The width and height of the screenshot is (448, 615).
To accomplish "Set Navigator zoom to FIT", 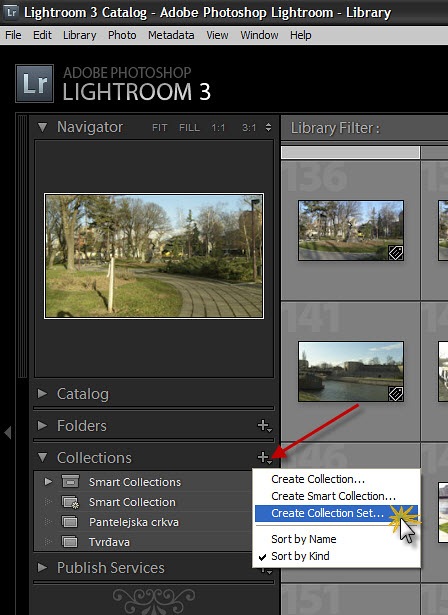I will click(x=160, y=128).
